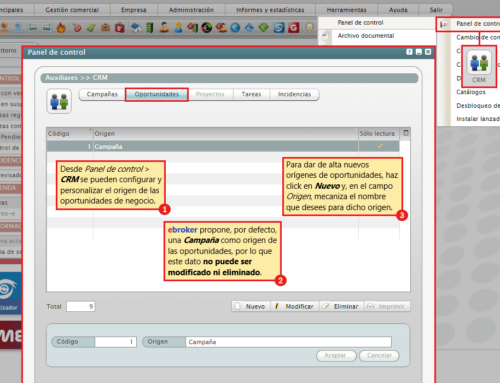Toggle the Sólo lectura checkmark for Campaña
The image size is (500, 383).
(380, 146)
